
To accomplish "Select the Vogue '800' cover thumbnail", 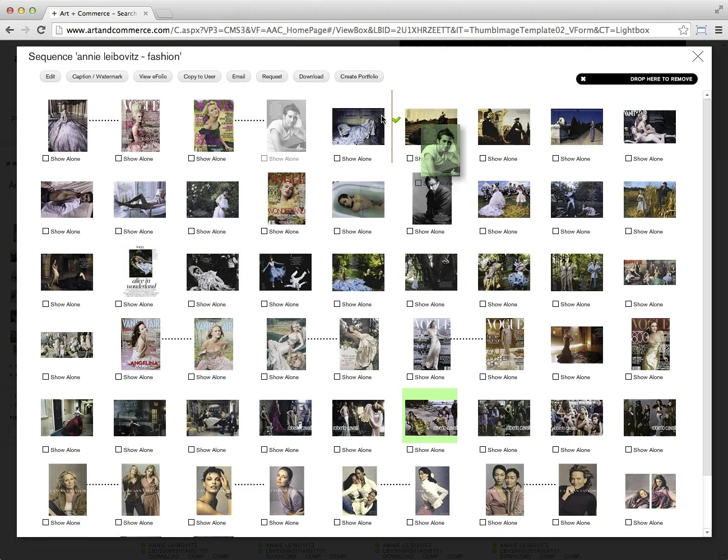I will 650,344.
